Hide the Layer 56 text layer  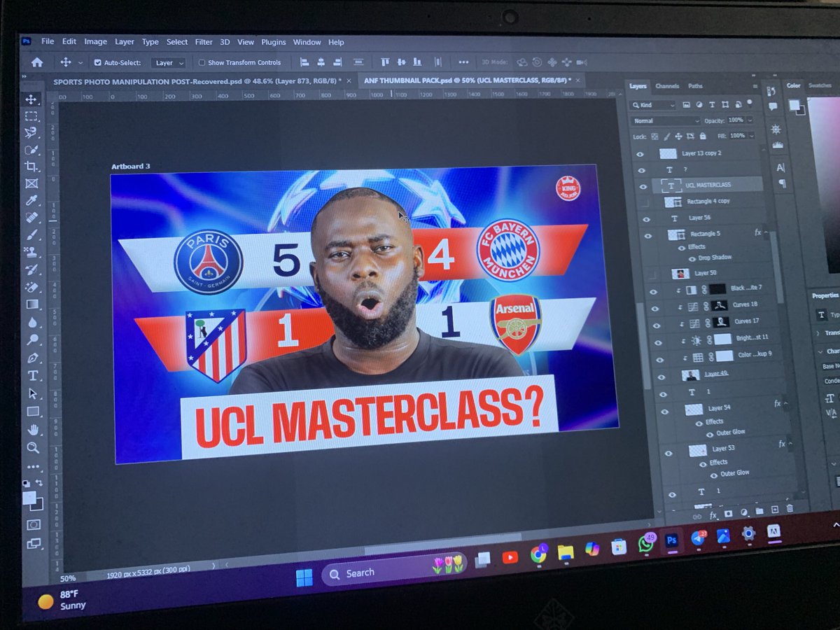coord(647,219)
